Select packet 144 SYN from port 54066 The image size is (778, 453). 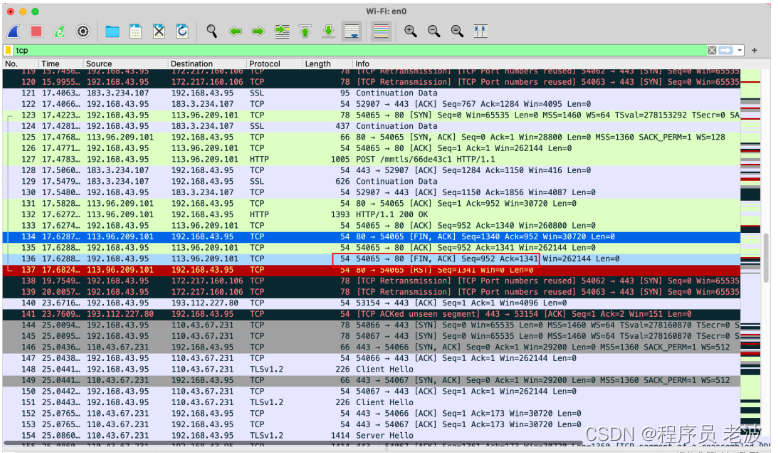(371, 325)
